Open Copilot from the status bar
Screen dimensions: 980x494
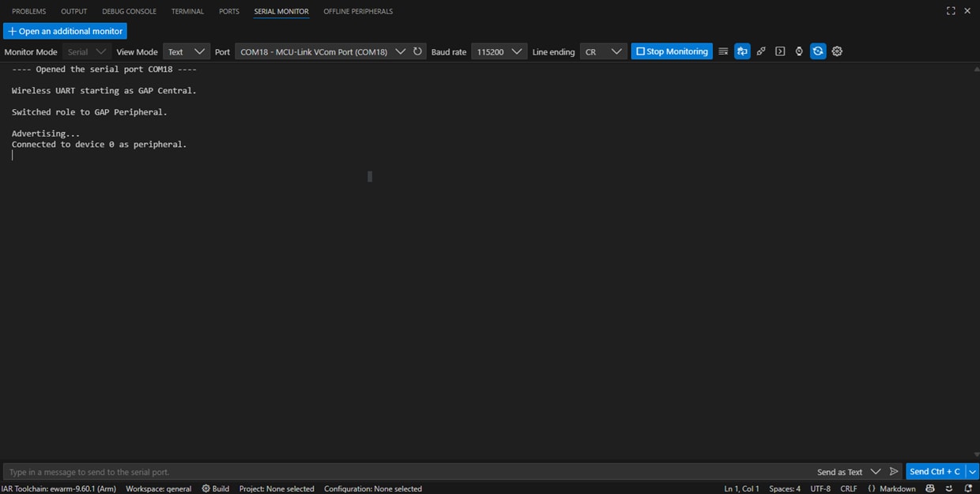click(x=930, y=488)
